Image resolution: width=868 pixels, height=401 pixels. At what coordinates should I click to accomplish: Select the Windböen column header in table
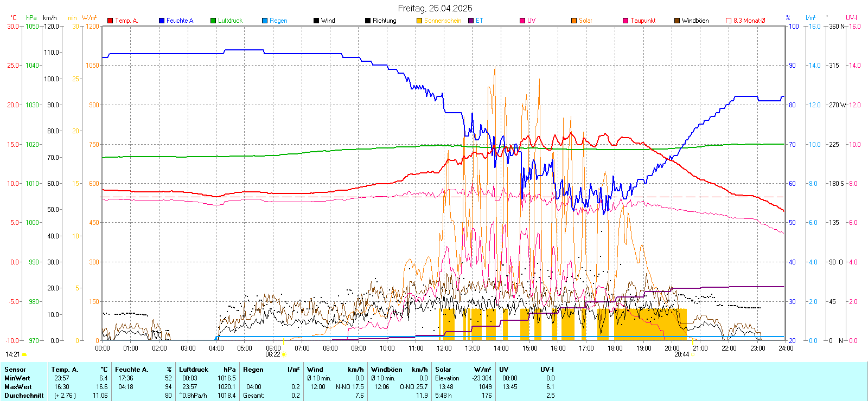pos(387,370)
